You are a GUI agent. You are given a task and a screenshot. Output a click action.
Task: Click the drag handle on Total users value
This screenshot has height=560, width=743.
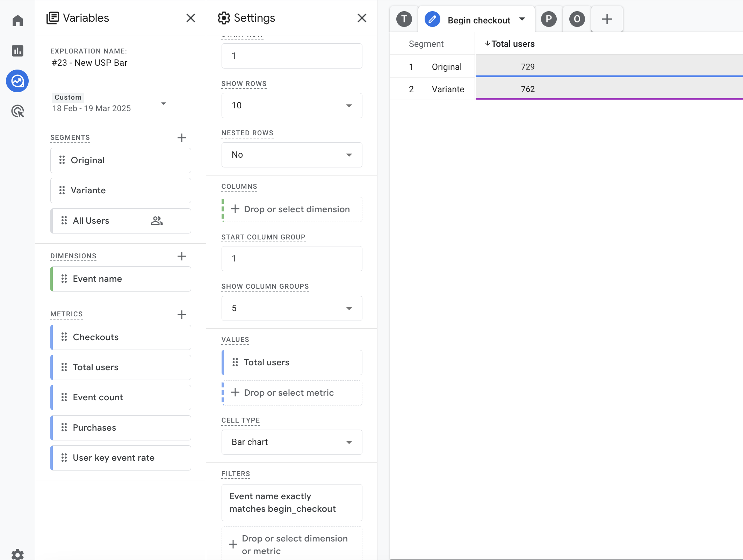[235, 362]
